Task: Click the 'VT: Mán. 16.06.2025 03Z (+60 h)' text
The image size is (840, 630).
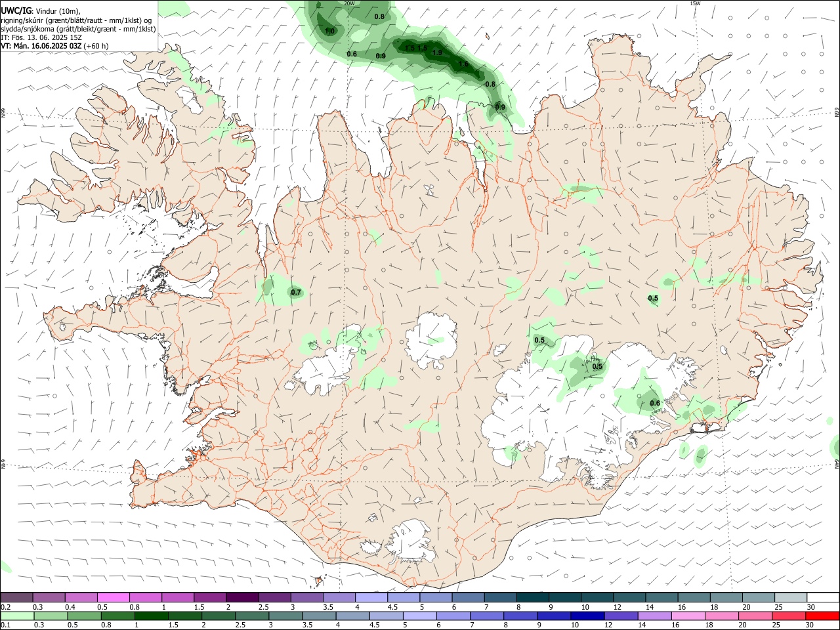Action: (54, 46)
